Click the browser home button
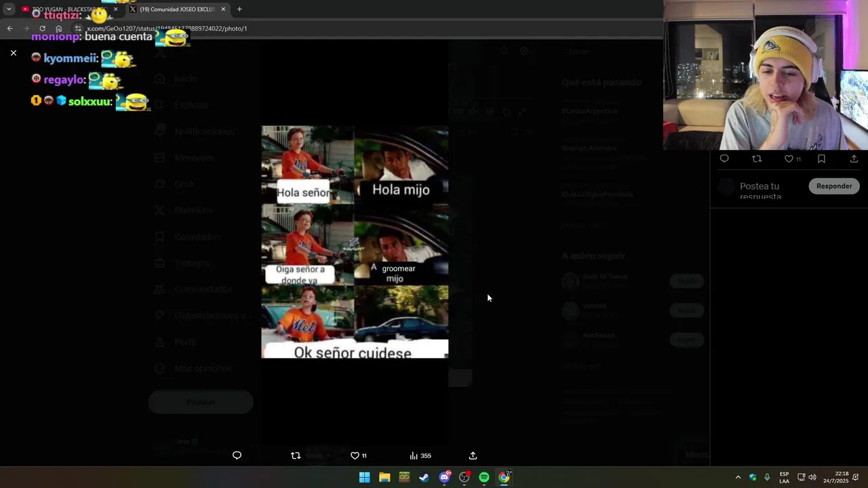This screenshot has width=868, height=488. pyautogui.click(x=59, y=28)
